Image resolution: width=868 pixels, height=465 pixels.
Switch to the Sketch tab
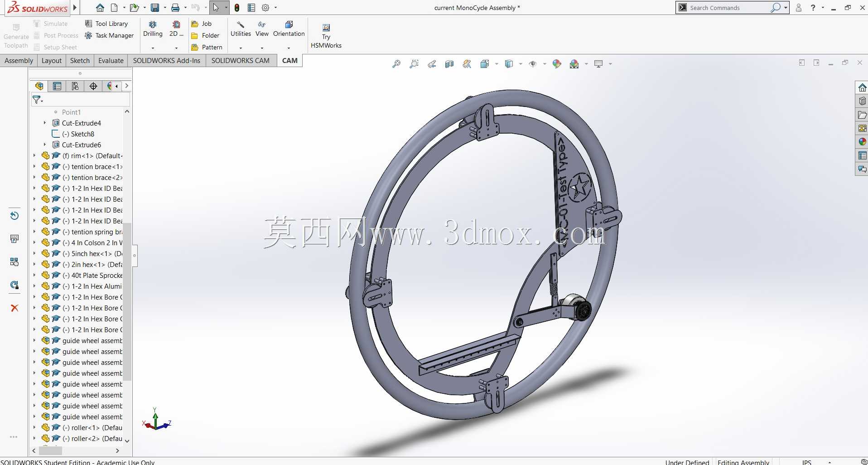click(x=80, y=61)
